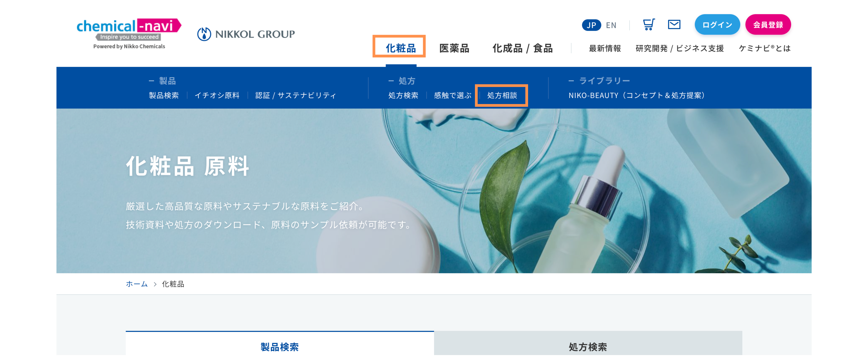Click 感触で選ぶ submenu link
The image size is (868, 362).
coord(453,95)
